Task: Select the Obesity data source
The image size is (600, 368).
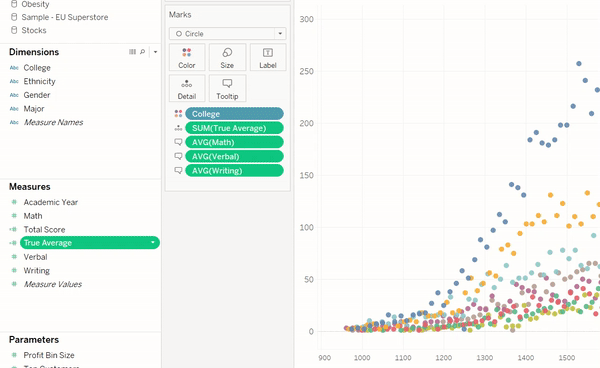Action: [x=35, y=4]
